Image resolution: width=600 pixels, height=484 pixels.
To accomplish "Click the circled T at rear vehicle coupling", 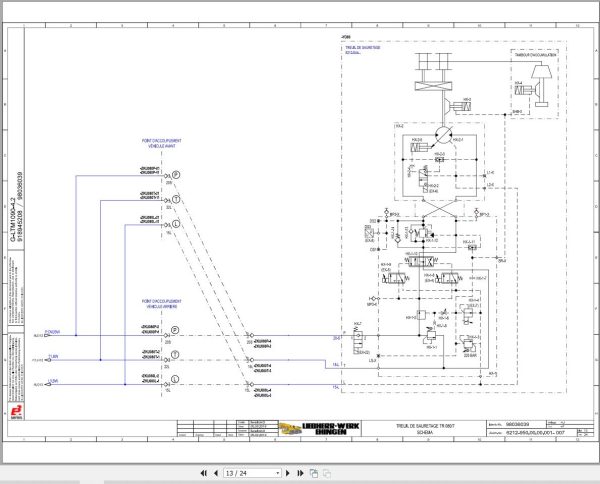I will [175, 355].
